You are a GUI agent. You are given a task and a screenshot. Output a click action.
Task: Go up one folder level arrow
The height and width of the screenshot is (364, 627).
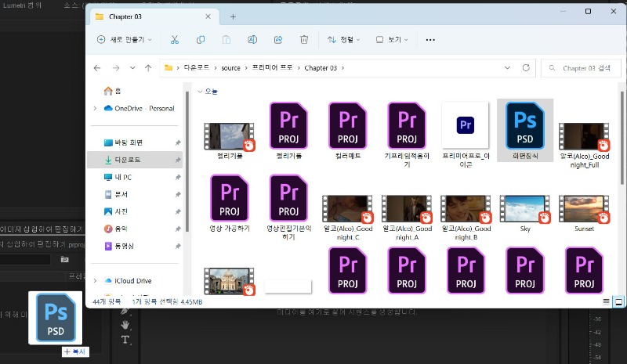click(x=148, y=68)
